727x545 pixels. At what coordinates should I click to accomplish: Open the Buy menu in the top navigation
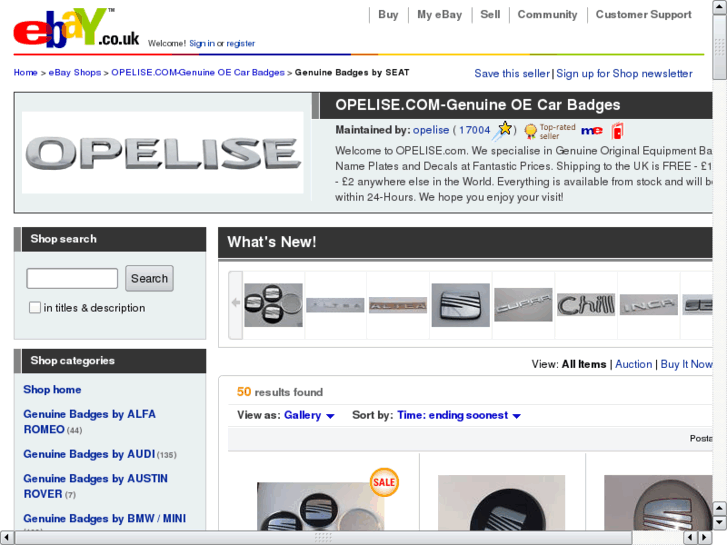tap(388, 14)
